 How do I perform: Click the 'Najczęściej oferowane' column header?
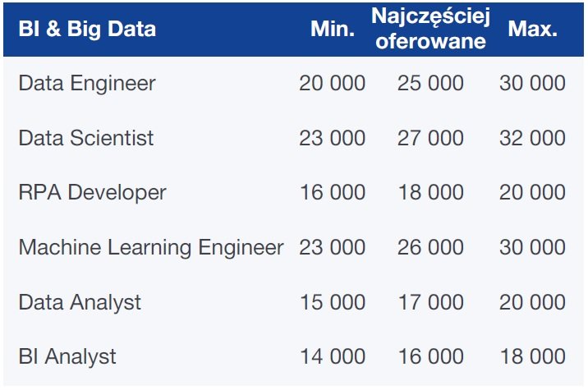pyautogui.click(x=430, y=29)
